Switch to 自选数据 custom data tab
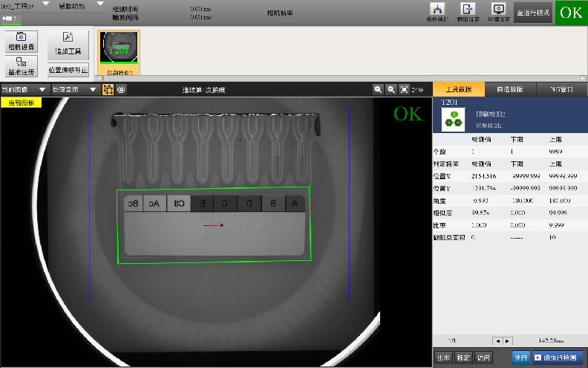This screenshot has height=368, width=588. (510, 89)
